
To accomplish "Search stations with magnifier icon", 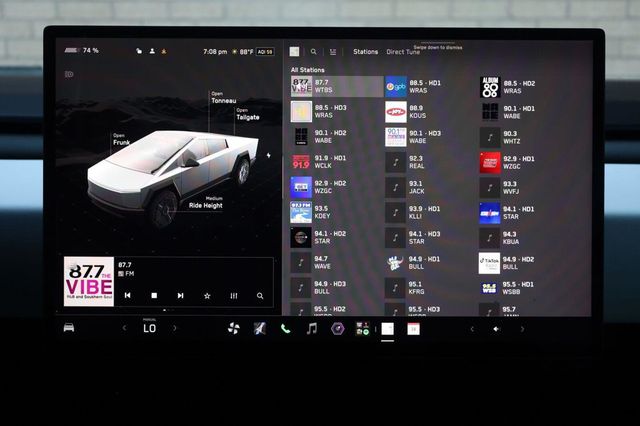I will click(313, 52).
